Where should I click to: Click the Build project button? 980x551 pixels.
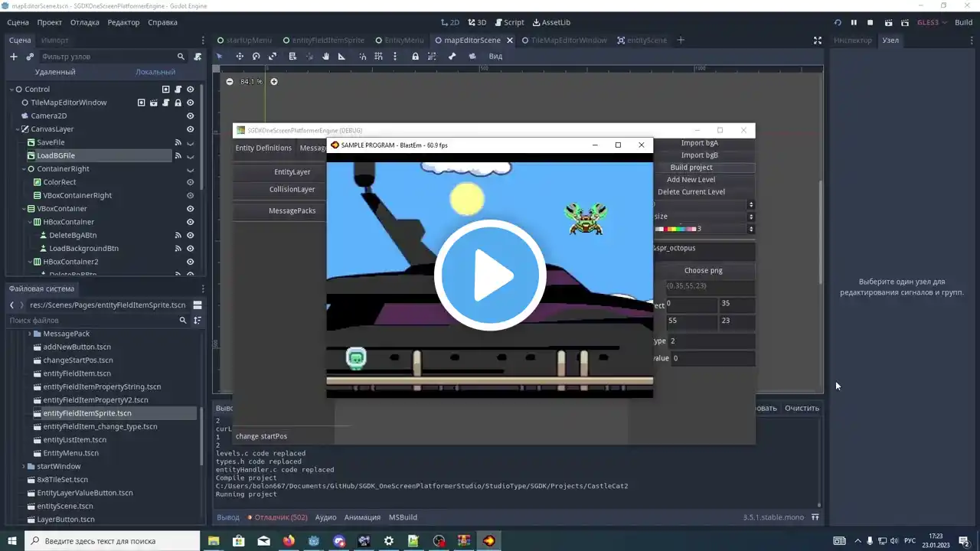click(691, 168)
